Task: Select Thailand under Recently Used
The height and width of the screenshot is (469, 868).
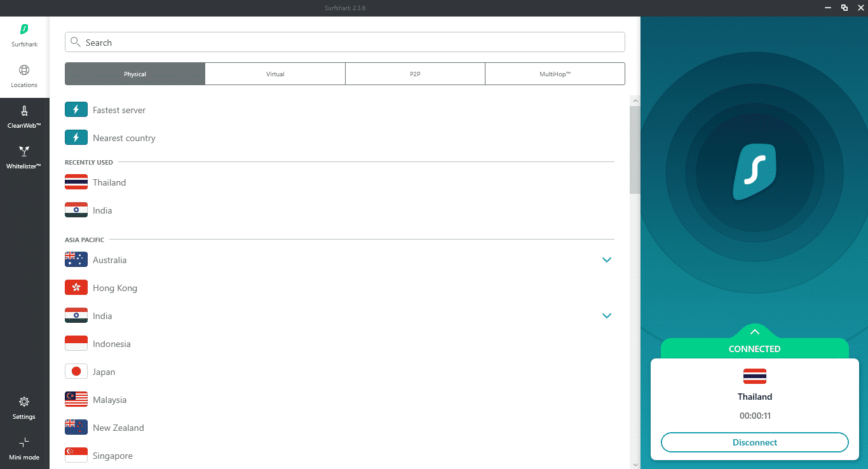Action: tap(339, 182)
